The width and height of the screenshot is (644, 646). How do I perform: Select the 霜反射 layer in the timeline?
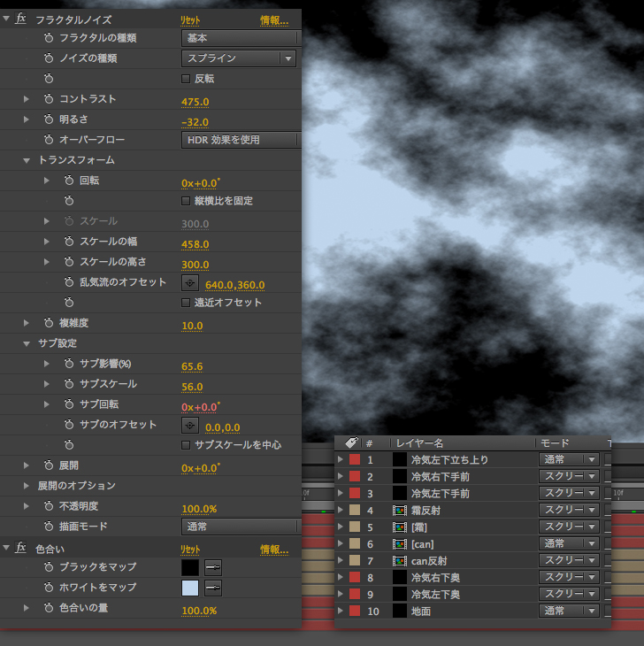tap(428, 511)
